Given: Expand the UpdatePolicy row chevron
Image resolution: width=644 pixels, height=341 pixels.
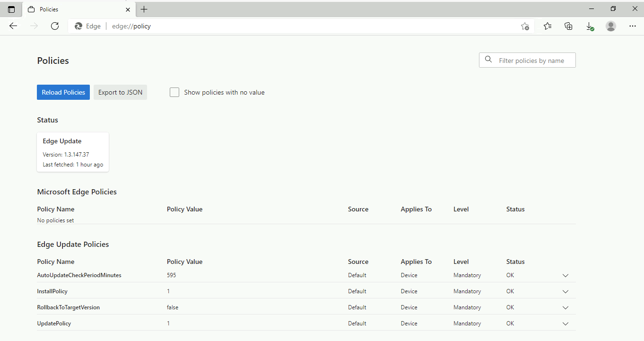Looking at the screenshot, I should [565, 324].
